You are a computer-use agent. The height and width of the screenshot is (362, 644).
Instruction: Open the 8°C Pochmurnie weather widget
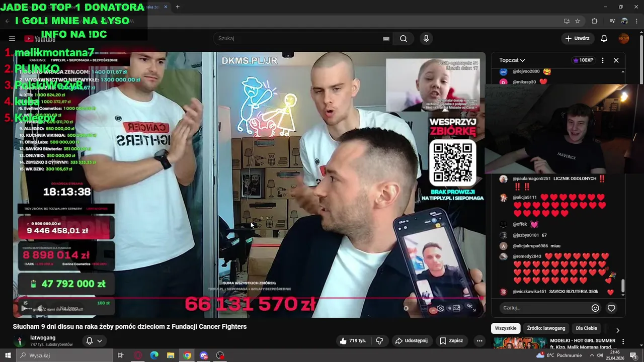click(x=558, y=355)
